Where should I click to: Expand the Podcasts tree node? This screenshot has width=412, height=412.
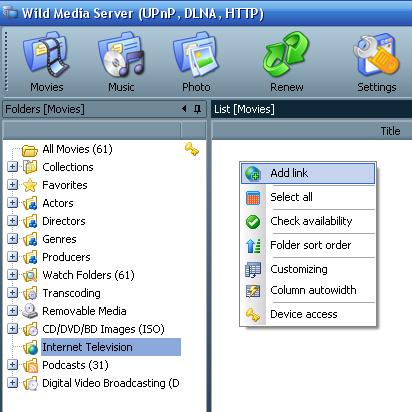(12, 365)
